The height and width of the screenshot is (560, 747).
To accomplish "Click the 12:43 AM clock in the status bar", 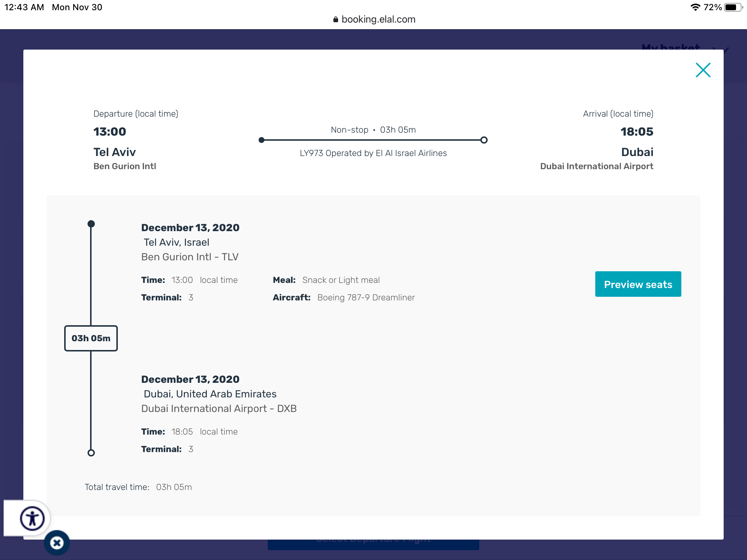I will point(24,7).
